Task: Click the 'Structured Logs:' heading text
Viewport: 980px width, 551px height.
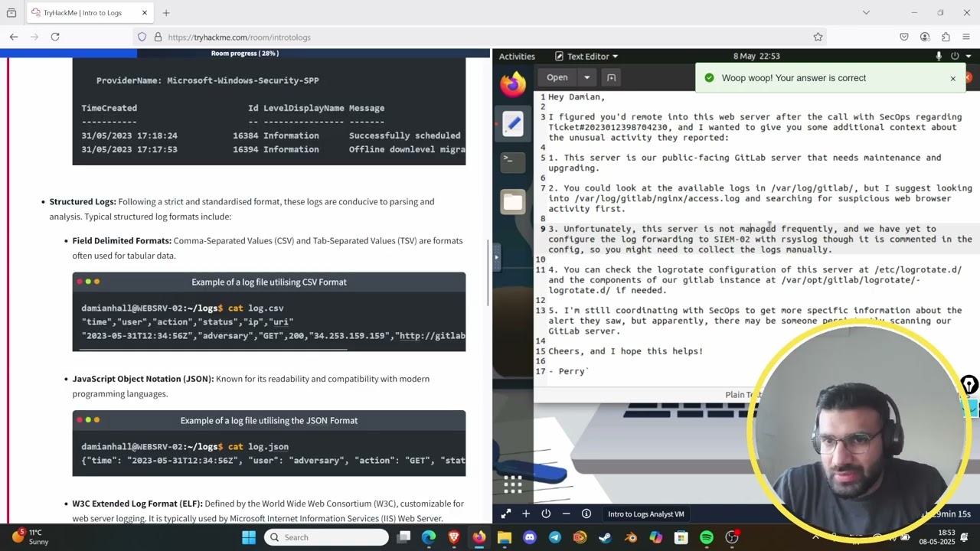Action: click(83, 202)
